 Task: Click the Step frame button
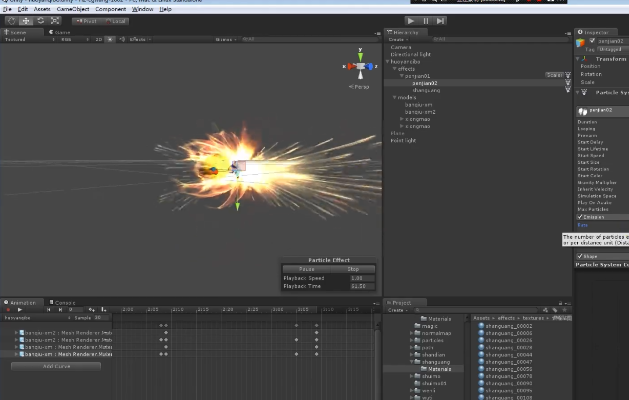click(440, 21)
